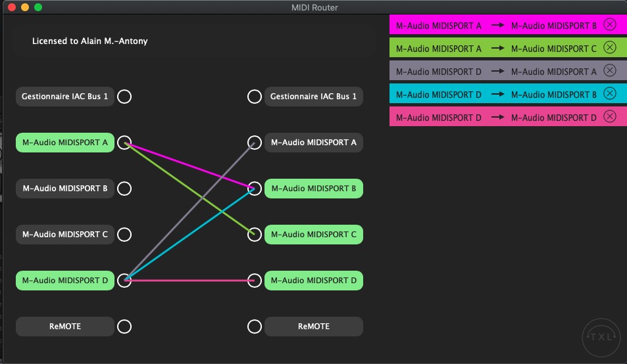Remove the MIDISPORT D to MIDISPORT B route
The width and height of the screenshot is (627, 364).
[609, 94]
